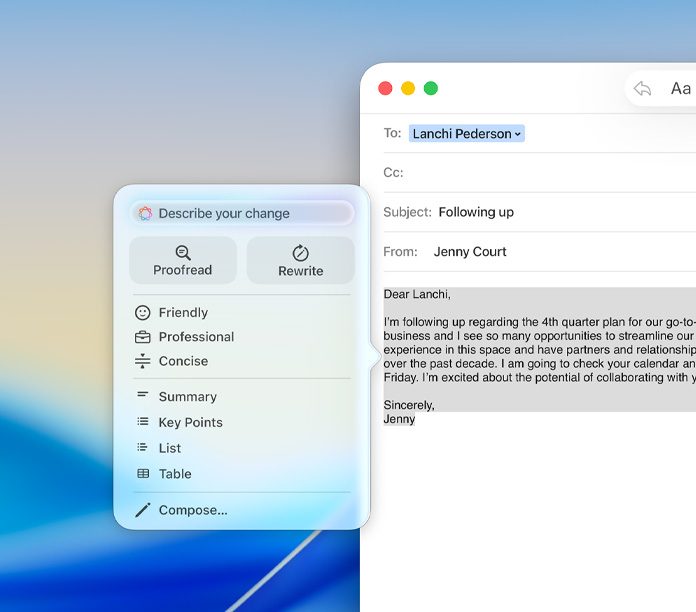Minimize the compose window with yellow button

(x=408, y=88)
